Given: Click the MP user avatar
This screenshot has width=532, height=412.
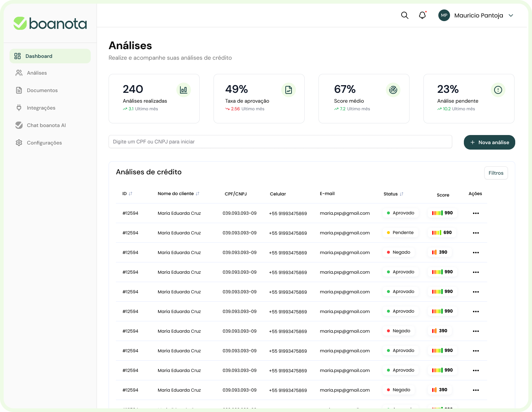Looking at the screenshot, I should coord(444,15).
